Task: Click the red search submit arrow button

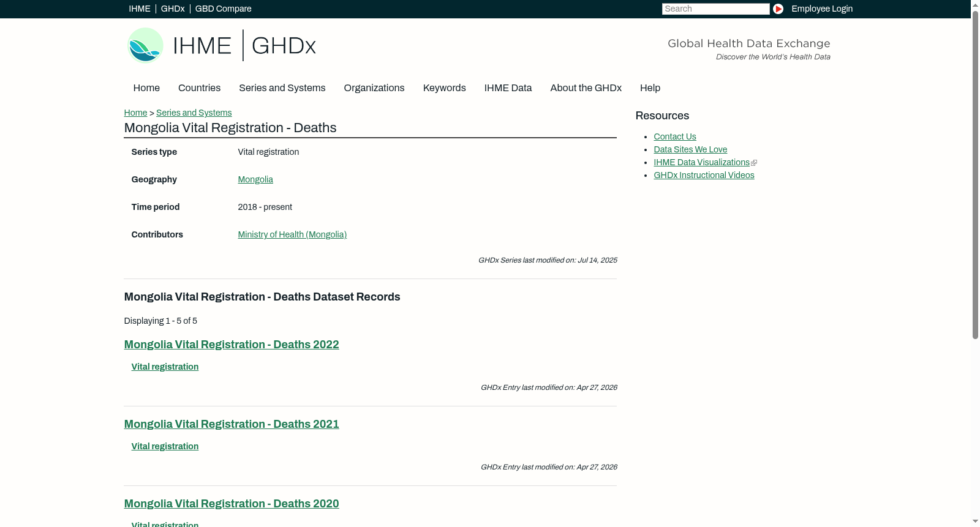Action: tap(778, 9)
